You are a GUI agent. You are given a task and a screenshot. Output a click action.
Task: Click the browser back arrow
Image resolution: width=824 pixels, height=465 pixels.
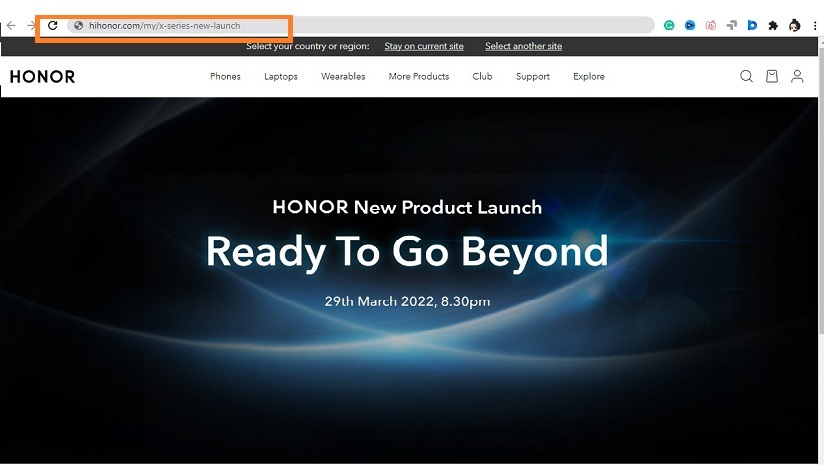tap(11, 25)
